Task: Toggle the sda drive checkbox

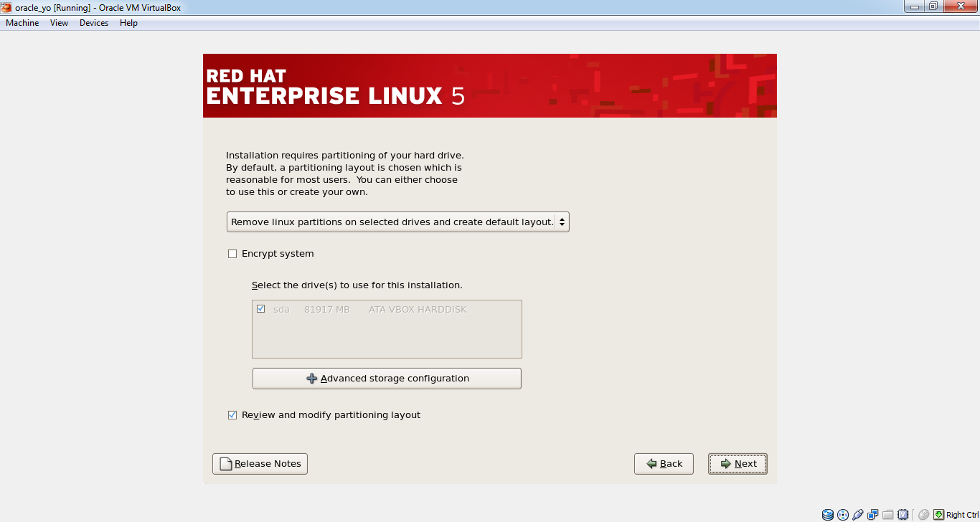Action: coord(261,309)
